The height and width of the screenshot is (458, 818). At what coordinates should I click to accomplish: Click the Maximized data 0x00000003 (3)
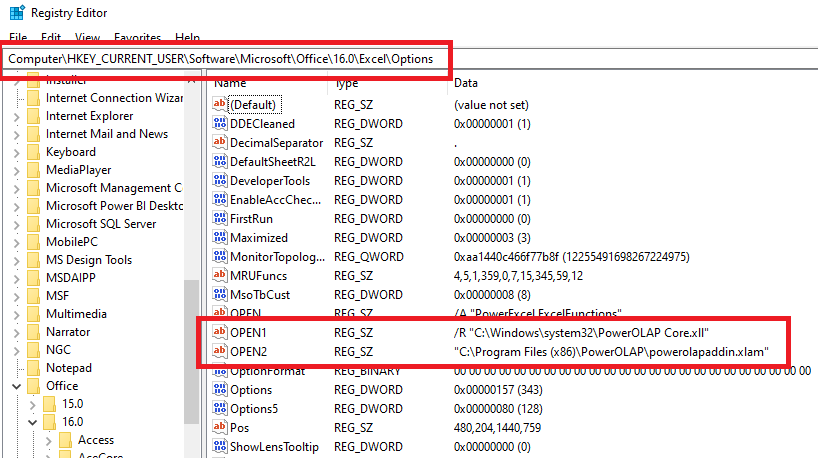[x=492, y=238]
